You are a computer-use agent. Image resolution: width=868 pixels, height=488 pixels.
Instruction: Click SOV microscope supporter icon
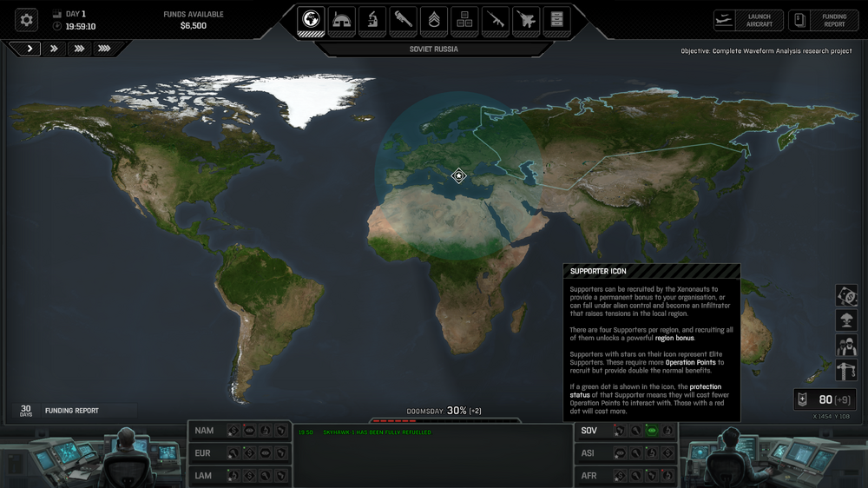[667, 431]
